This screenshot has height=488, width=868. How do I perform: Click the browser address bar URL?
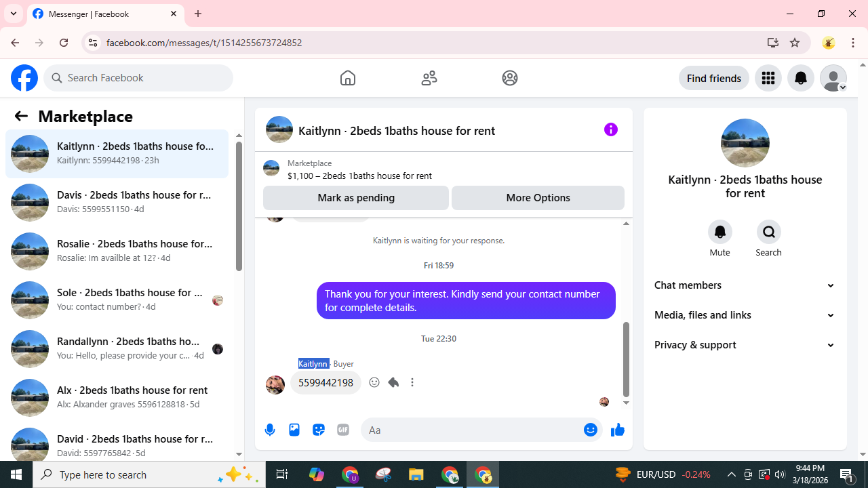click(x=204, y=43)
